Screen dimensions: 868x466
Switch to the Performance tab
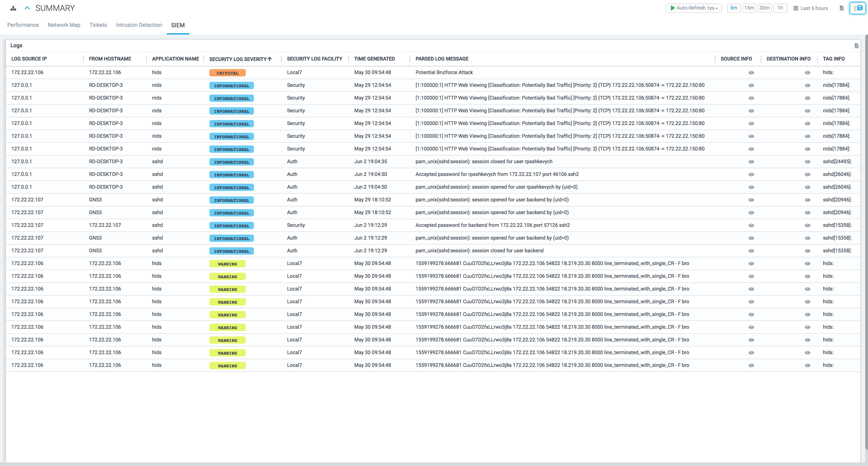click(23, 25)
